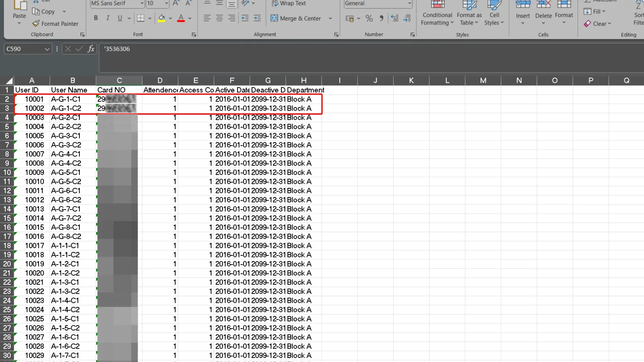Select the 'Card NO' header cell
This screenshot has width=644, height=362.
tap(119, 90)
